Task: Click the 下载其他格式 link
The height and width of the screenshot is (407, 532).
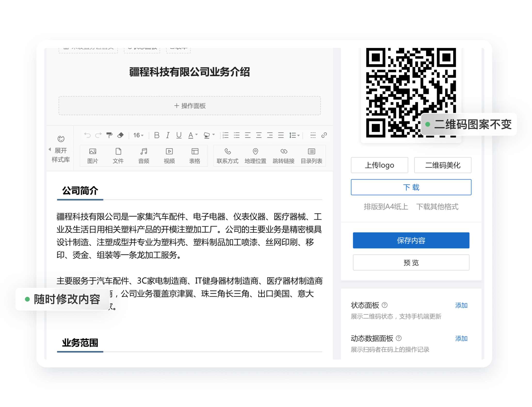Action: [437, 207]
